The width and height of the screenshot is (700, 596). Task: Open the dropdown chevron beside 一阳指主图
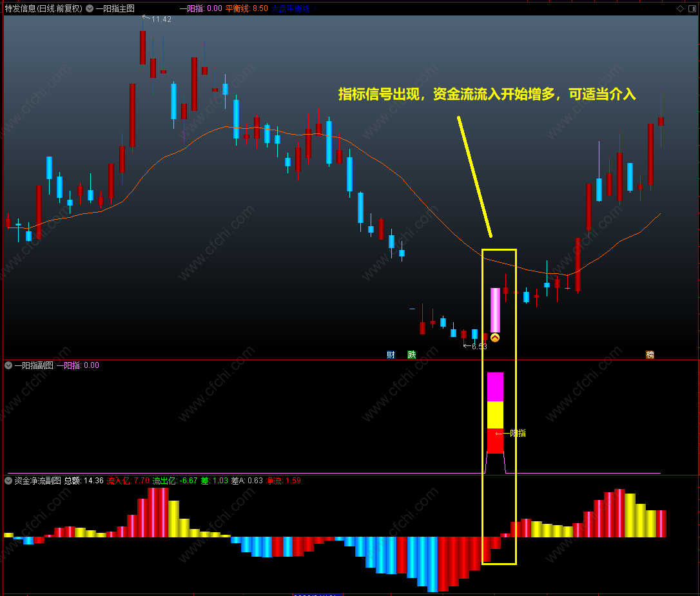point(90,8)
